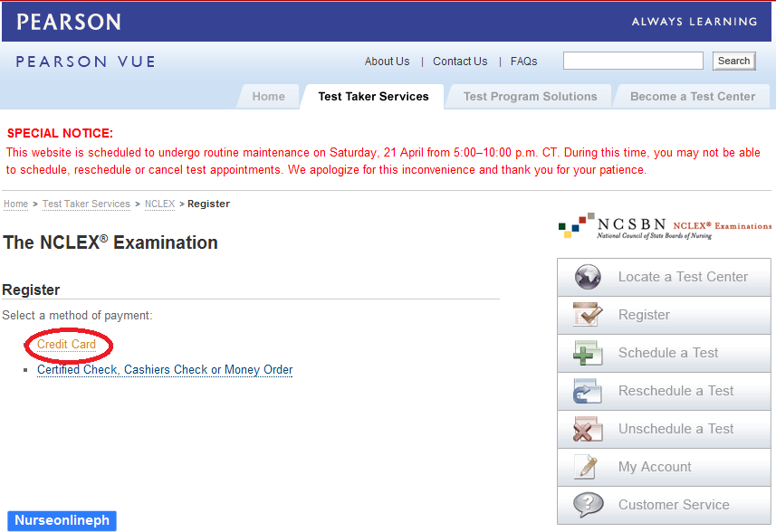
Task: Select Credit Card payment method
Action: pyautogui.click(x=66, y=344)
